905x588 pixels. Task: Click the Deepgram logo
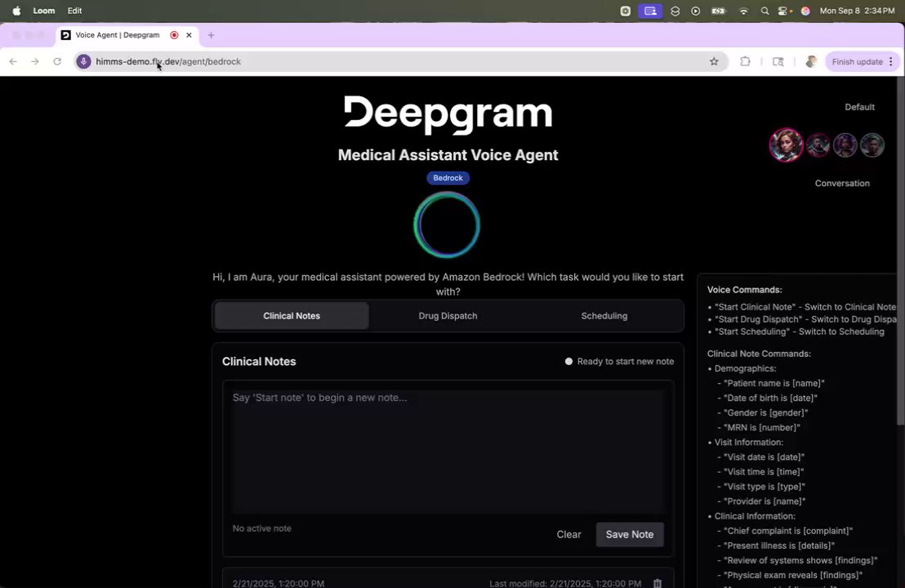[448, 114]
